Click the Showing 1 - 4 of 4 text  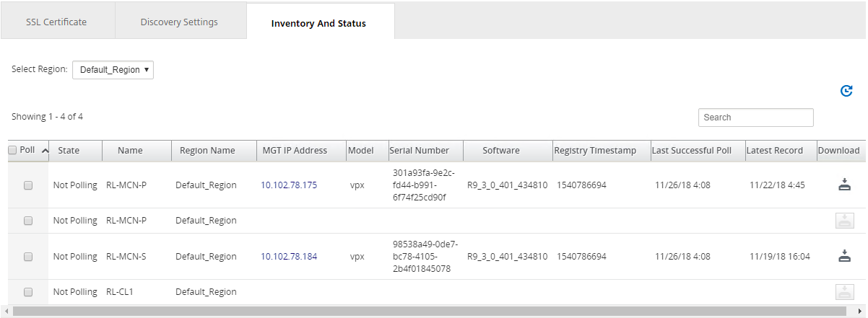tap(47, 116)
